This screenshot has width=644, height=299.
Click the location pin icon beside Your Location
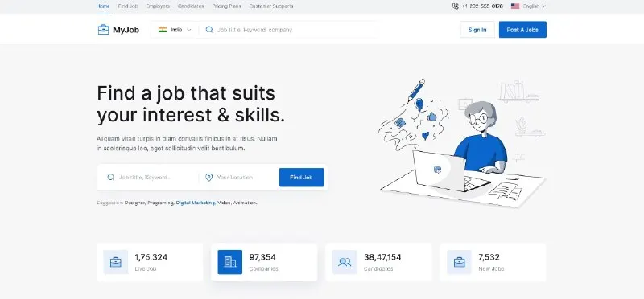pos(209,177)
